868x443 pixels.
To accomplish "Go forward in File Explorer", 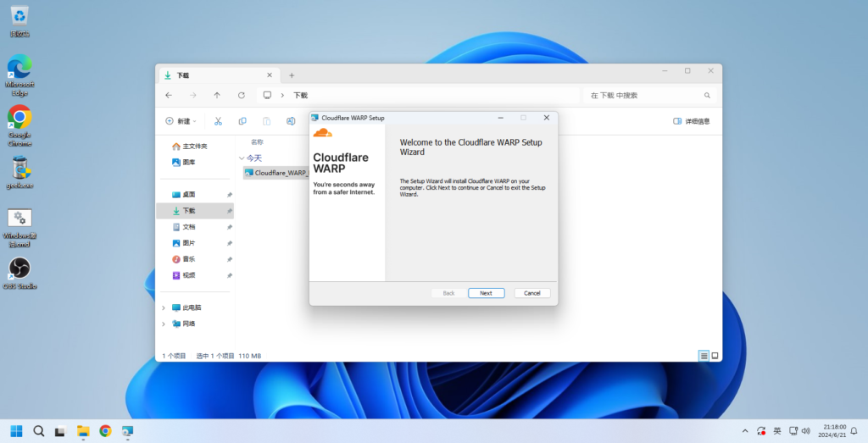I will click(192, 95).
